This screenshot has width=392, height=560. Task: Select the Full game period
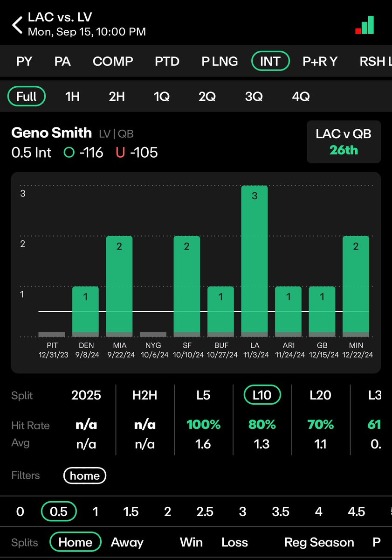click(x=27, y=97)
